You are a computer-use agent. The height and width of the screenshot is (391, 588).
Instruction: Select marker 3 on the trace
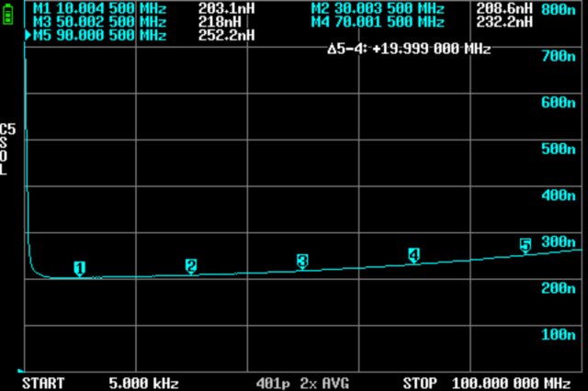pyautogui.click(x=302, y=262)
